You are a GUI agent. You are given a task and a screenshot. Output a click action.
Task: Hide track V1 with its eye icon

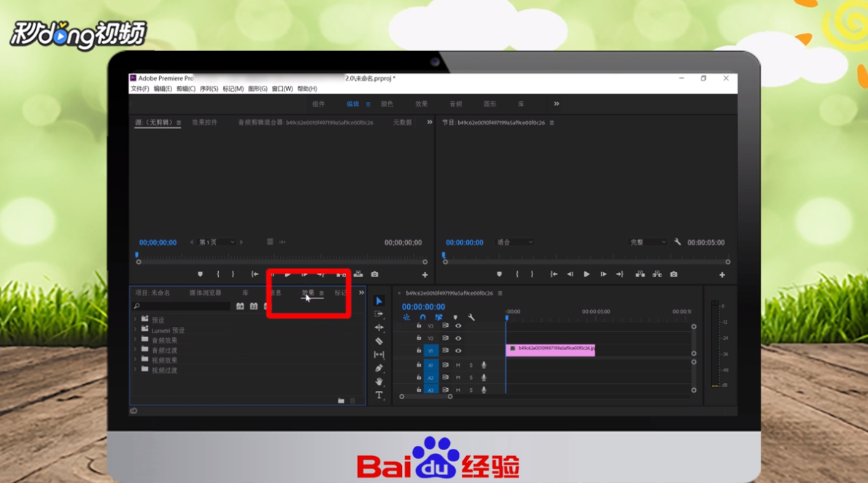pyautogui.click(x=458, y=351)
